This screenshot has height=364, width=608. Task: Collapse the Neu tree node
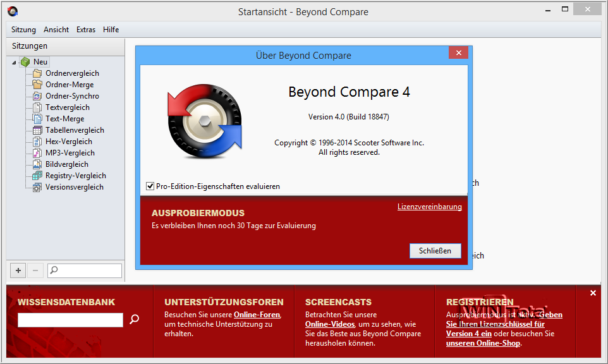click(x=14, y=63)
